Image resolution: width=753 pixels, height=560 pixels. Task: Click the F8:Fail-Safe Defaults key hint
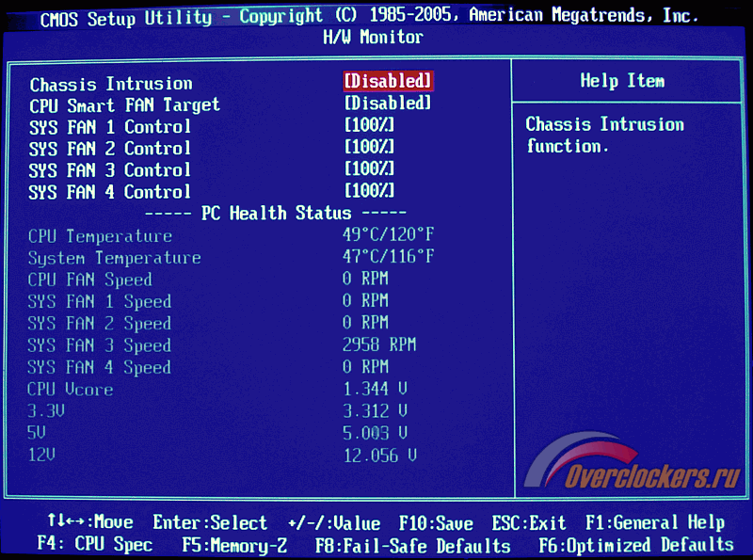pos(413,546)
